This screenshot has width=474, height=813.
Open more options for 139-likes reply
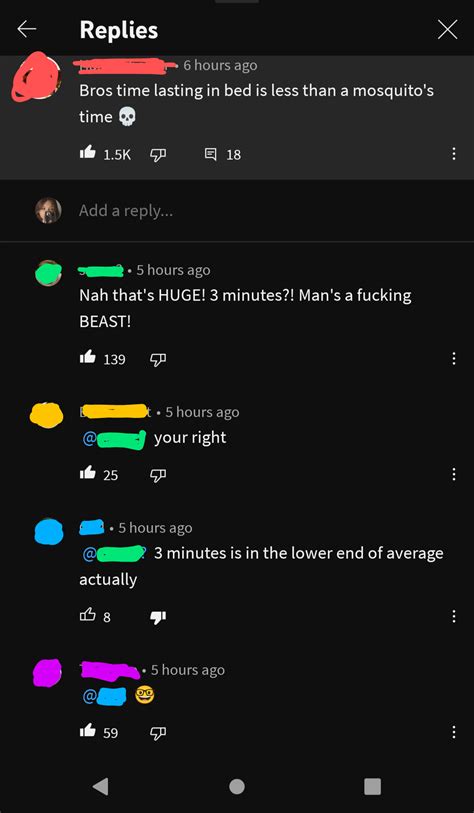[x=454, y=359]
